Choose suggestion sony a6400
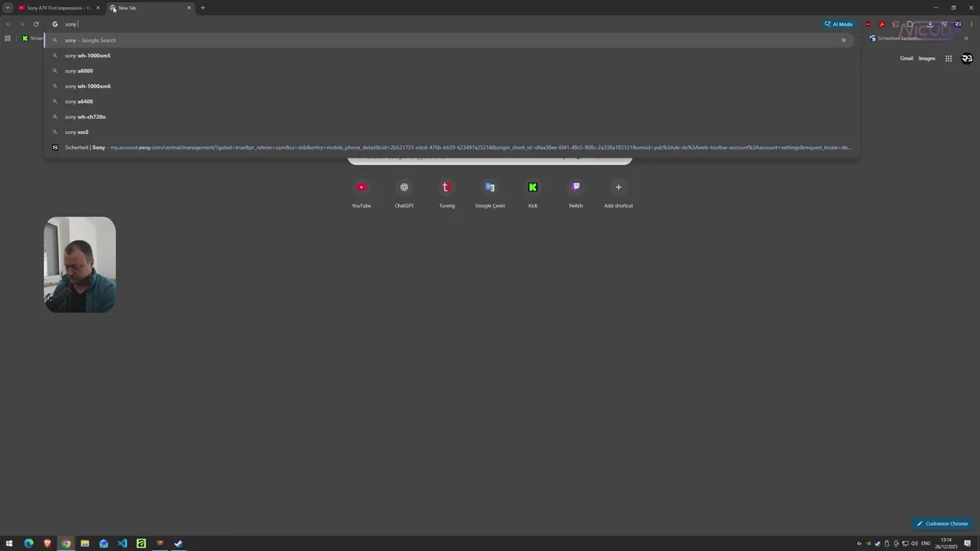Screen dimensions: 980x551 click(x=452, y=101)
